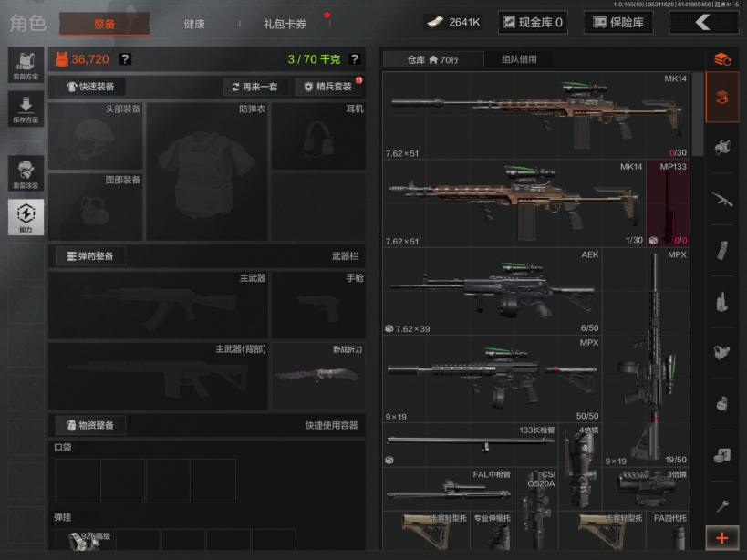The image size is (747, 560).
Task: Select the vertical MPX 19/50 item
Action: (646, 358)
